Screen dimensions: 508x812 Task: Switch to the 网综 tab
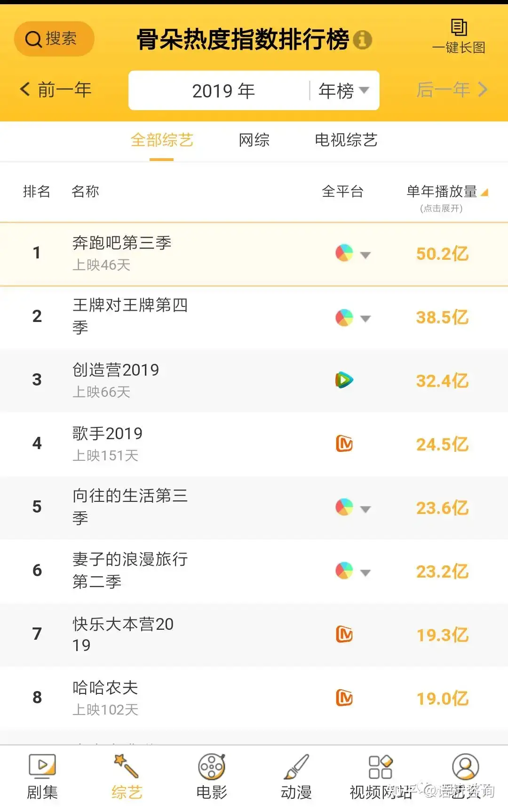point(254,140)
